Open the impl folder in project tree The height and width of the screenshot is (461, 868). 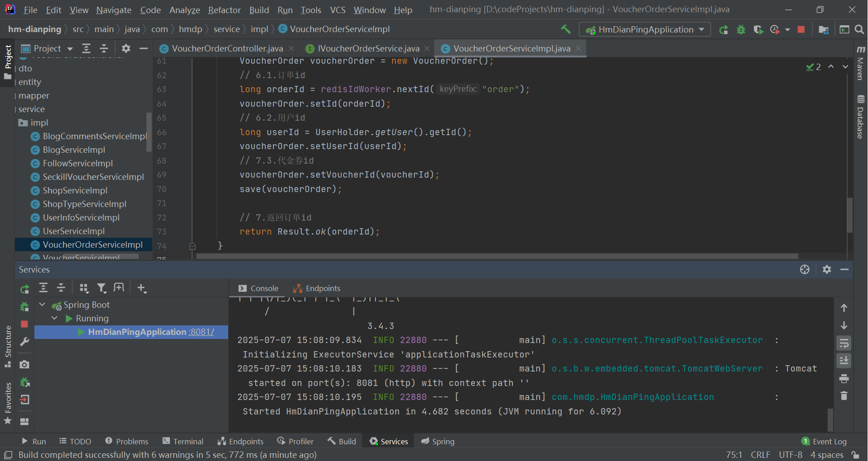pos(39,122)
